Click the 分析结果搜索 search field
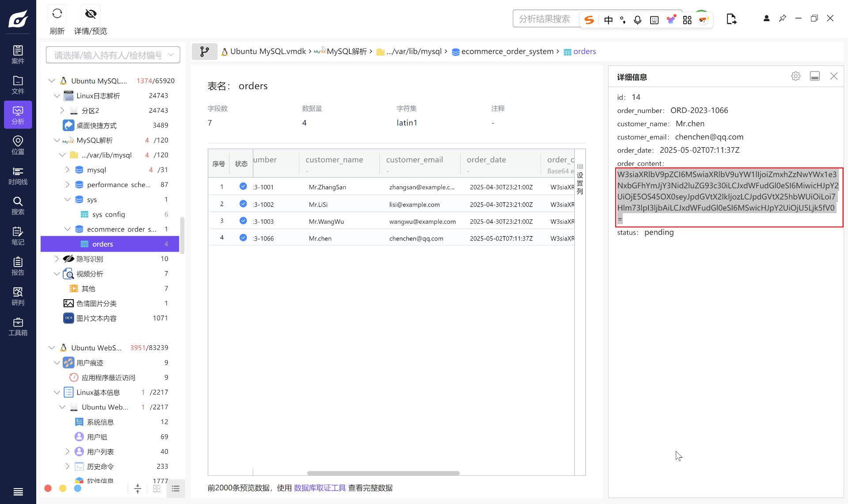The image size is (848, 504). [545, 19]
